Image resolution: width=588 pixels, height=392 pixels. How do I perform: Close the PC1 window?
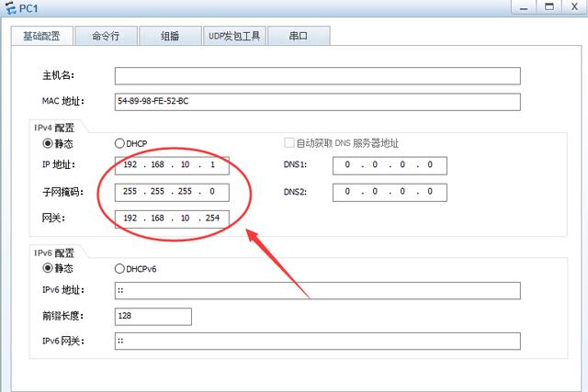[574, 7]
